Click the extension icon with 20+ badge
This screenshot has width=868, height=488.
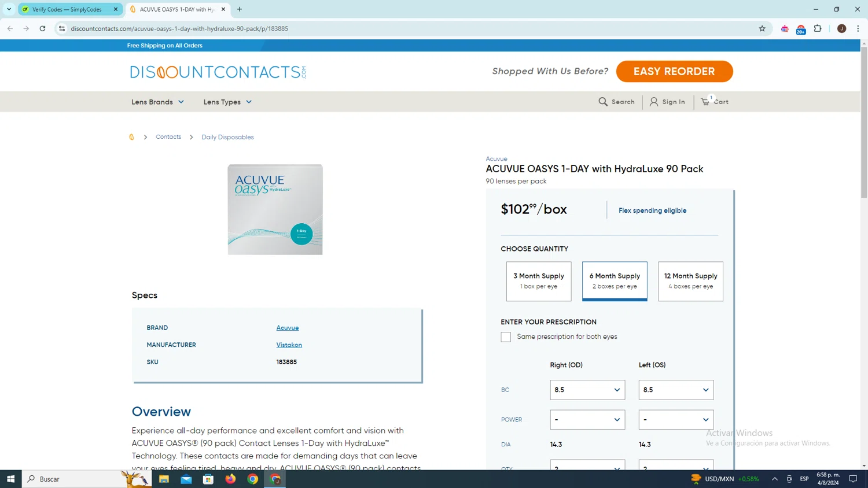pos(801,29)
